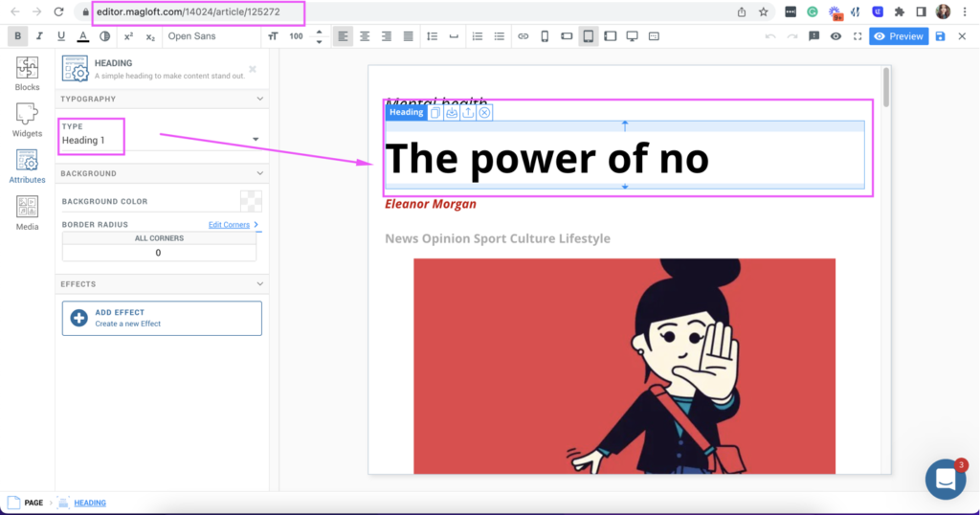Undo the last change

770,36
